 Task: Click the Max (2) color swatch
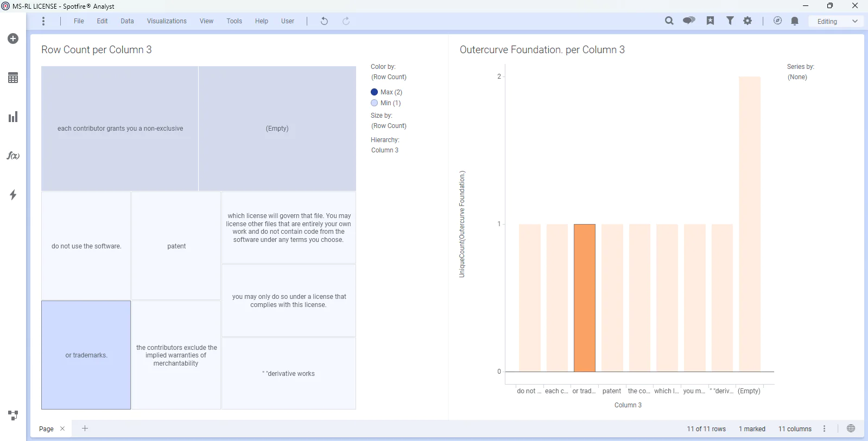374,92
